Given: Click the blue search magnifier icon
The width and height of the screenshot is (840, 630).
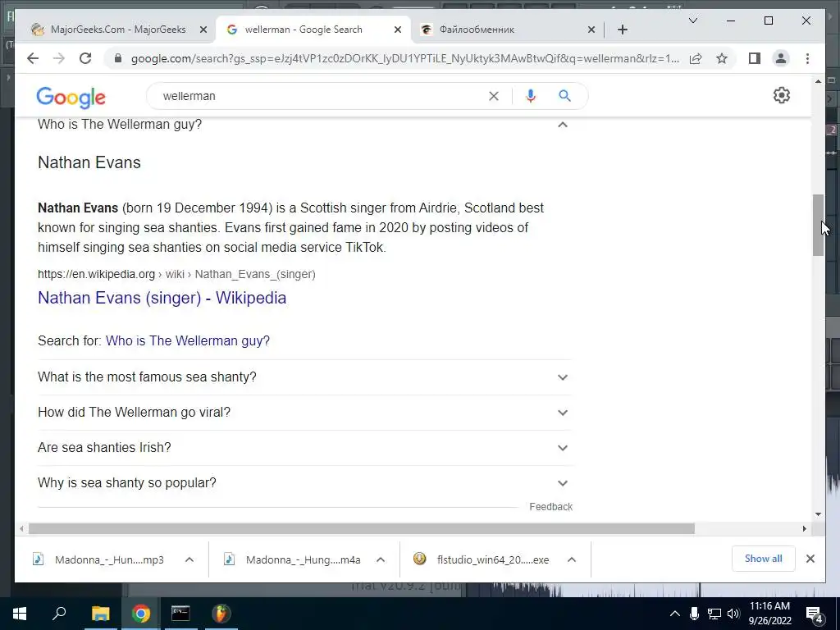Looking at the screenshot, I should coord(564,96).
